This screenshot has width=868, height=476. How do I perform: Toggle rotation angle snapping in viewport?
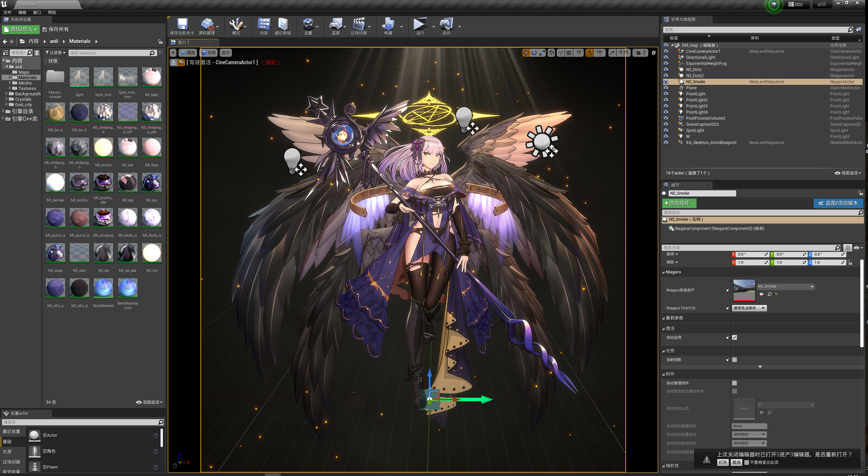pyautogui.click(x=589, y=53)
